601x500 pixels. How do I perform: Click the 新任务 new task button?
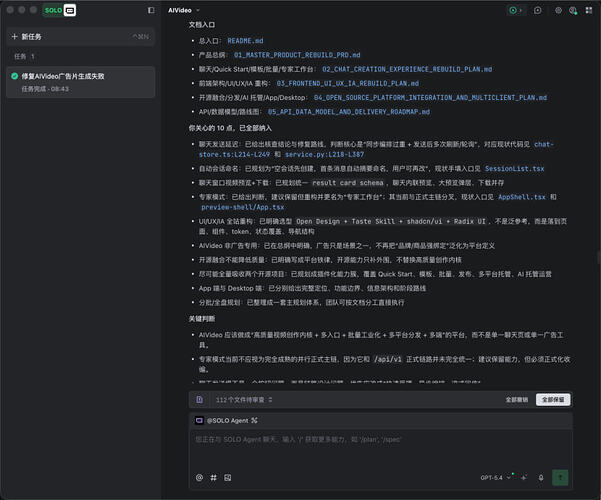(80, 37)
